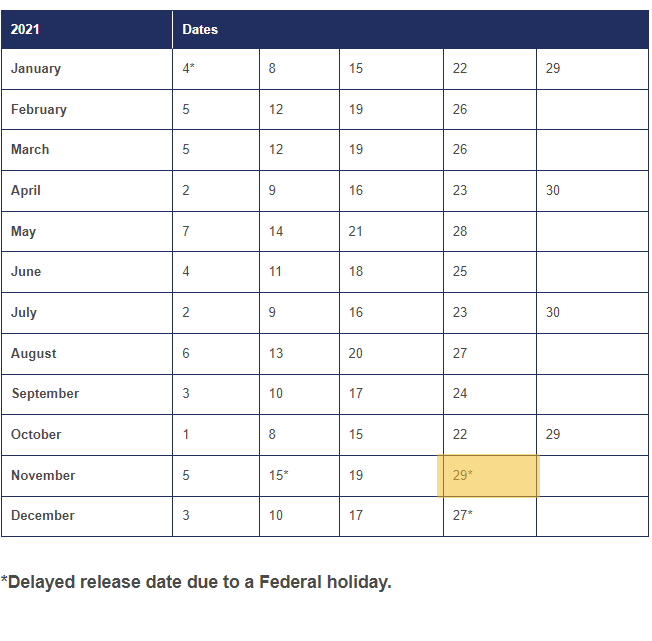The width and height of the screenshot is (652, 641).
Task: Click the delayed release date footnote text
Action: [x=196, y=582]
